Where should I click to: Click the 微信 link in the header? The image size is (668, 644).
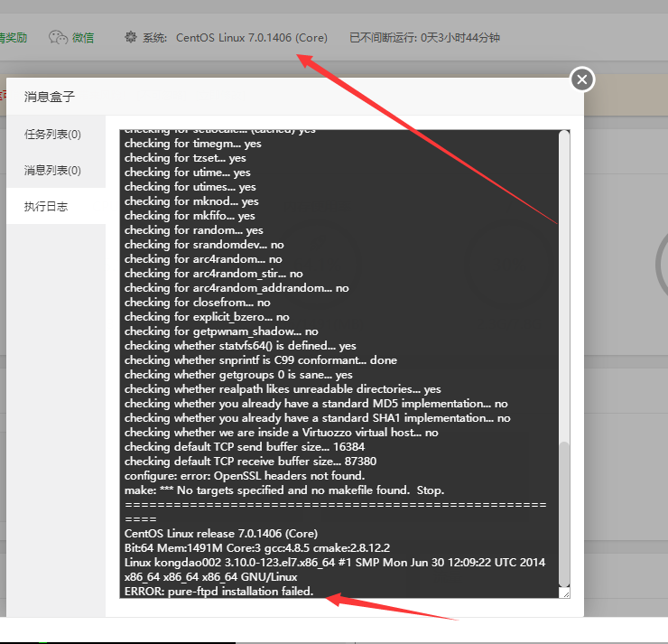tap(83, 38)
